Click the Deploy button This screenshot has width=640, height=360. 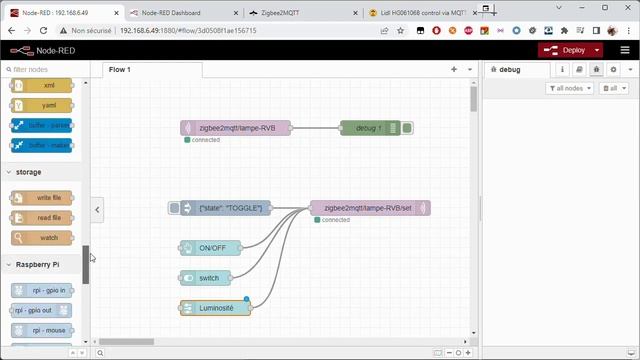tap(565, 50)
